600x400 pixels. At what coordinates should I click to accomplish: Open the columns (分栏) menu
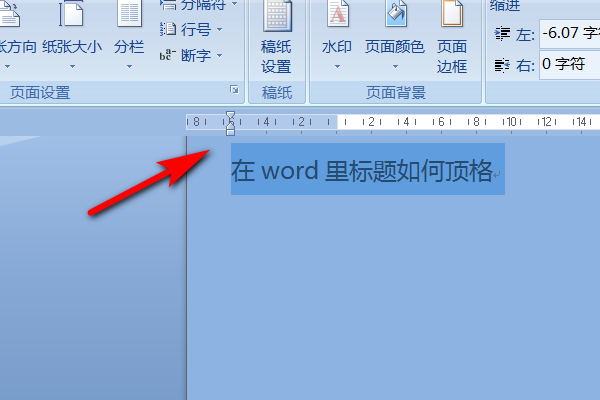[x=129, y=36]
